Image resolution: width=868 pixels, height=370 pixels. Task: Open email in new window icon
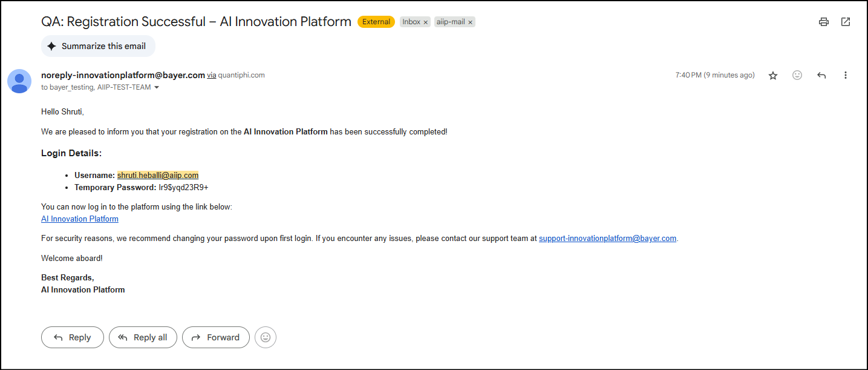coord(846,22)
